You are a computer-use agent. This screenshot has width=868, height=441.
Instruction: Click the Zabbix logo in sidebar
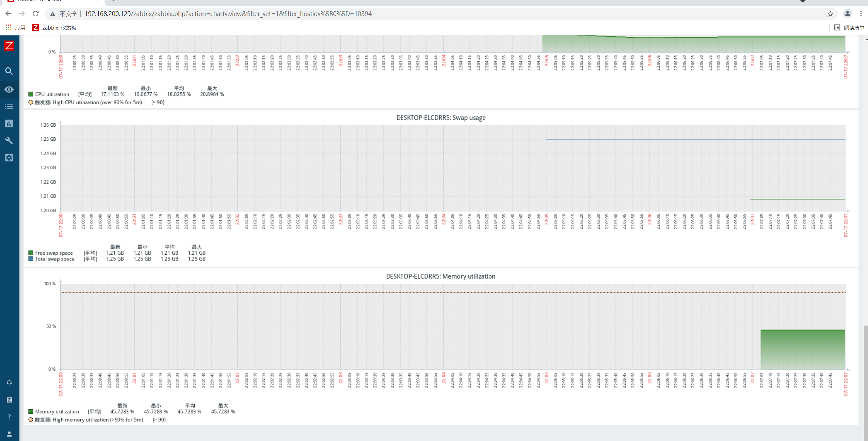pyautogui.click(x=9, y=46)
